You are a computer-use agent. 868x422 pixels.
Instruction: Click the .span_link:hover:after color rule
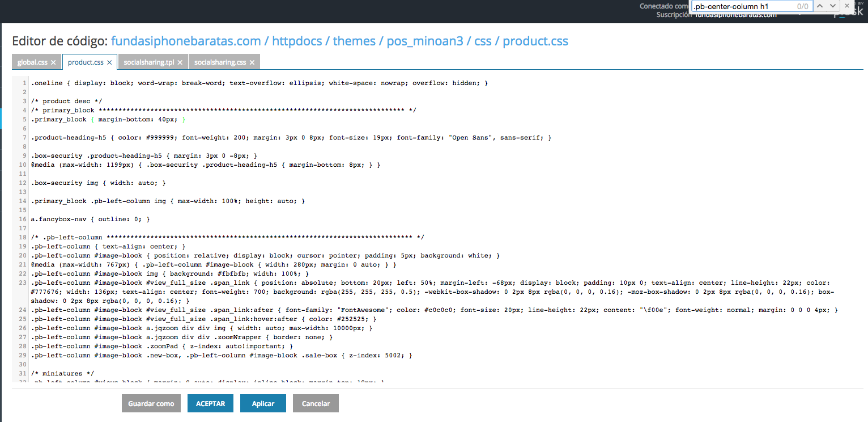click(203, 319)
